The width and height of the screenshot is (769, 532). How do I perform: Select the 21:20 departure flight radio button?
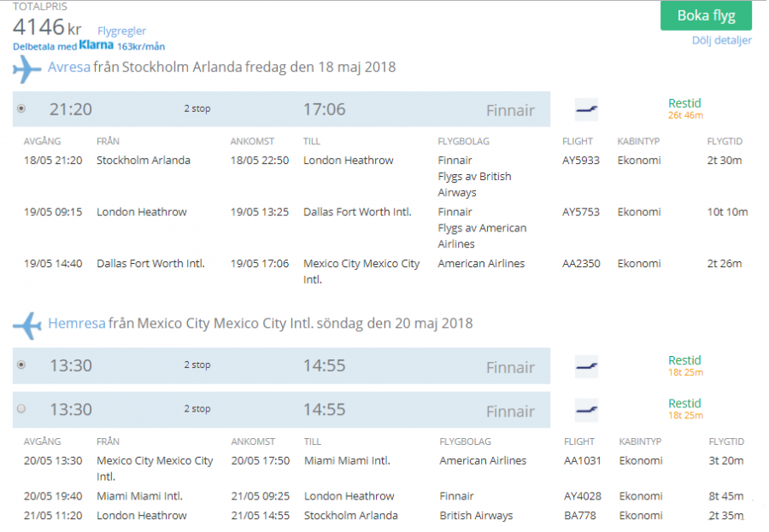tap(21, 108)
